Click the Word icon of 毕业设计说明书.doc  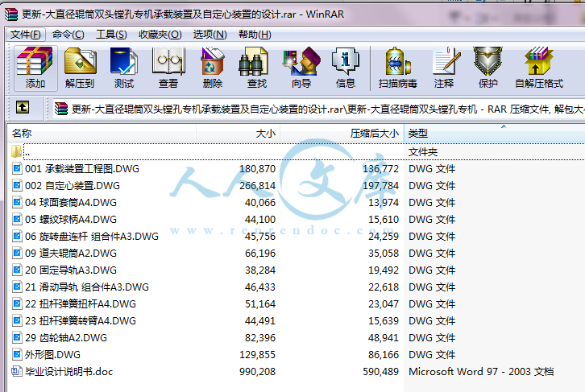coord(17,371)
